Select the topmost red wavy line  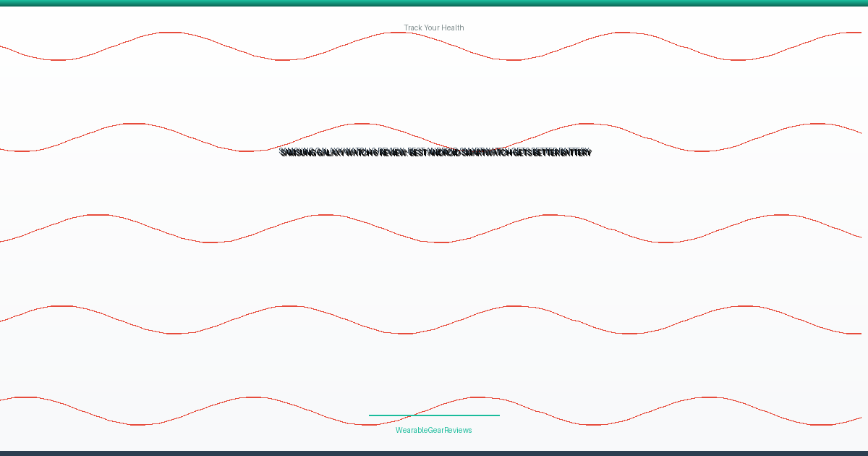tap(434, 46)
